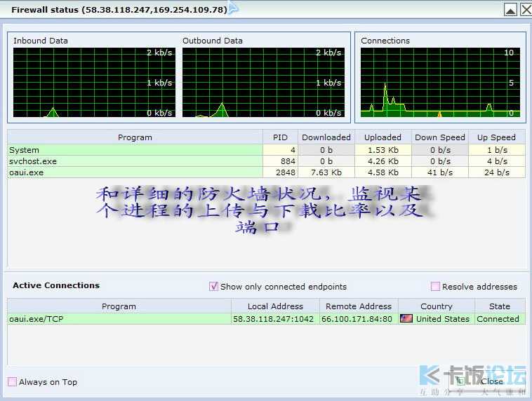Click the United States country text
Image resolution: width=532 pixels, height=401 pixels.
tap(442, 319)
